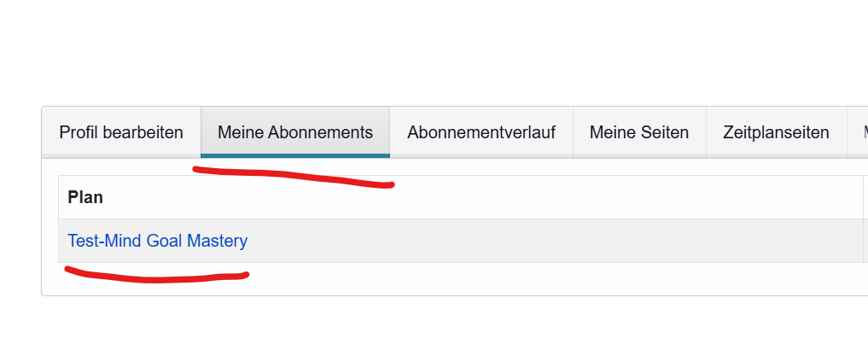Click the red underline beneath Test-Mind Goal Mastery
This screenshot has width=868, height=344.
point(157,277)
